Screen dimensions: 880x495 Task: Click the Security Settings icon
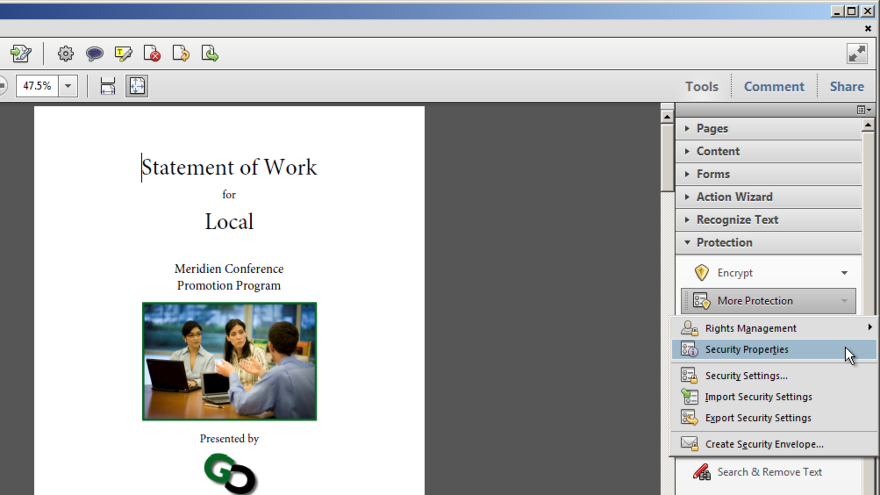coord(689,375)
